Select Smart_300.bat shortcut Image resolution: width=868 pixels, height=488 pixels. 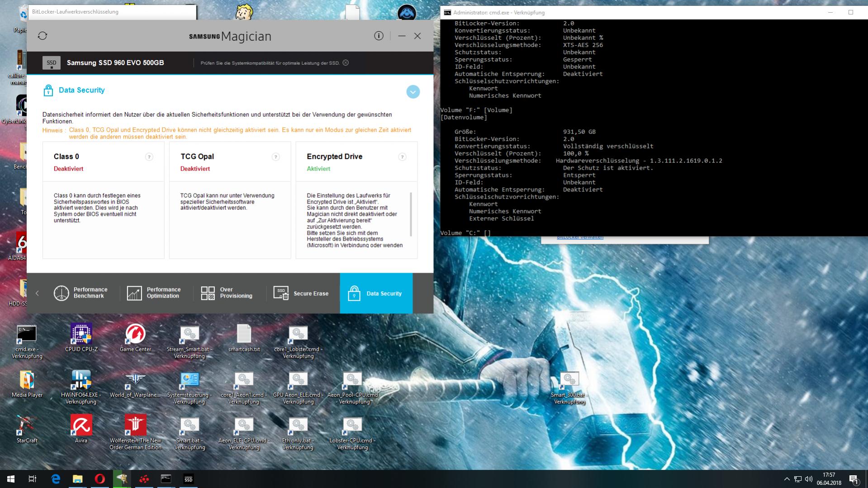pyautogui.click(x=569, y=388)
